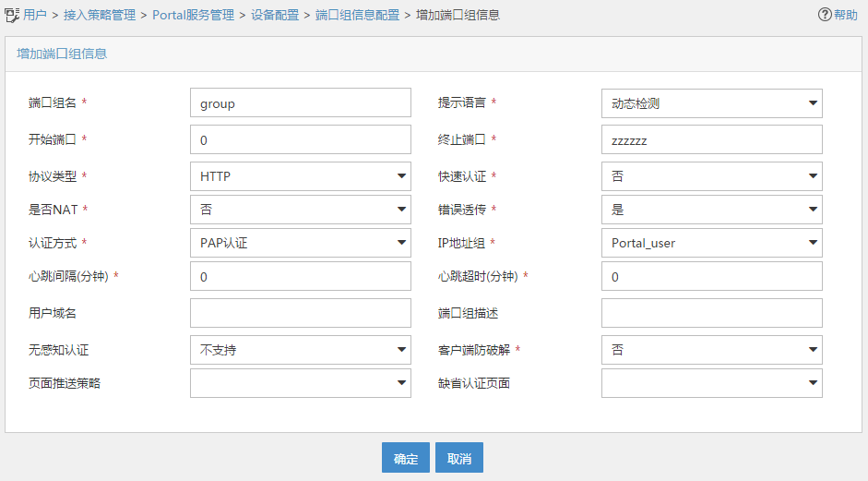Go to 接入策略管理 breadcrumb
868x481 pixels.
coord(99,15)
